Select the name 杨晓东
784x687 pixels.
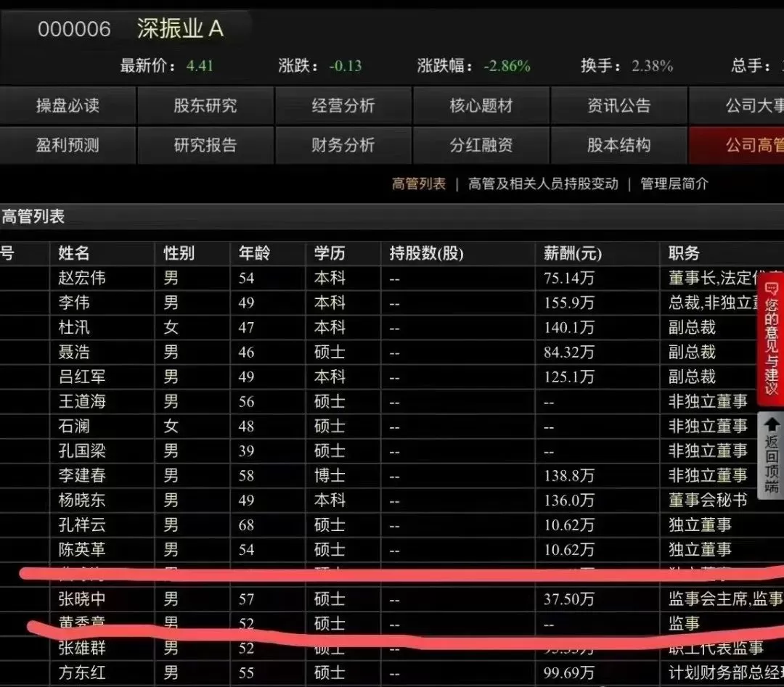[82, 500]
